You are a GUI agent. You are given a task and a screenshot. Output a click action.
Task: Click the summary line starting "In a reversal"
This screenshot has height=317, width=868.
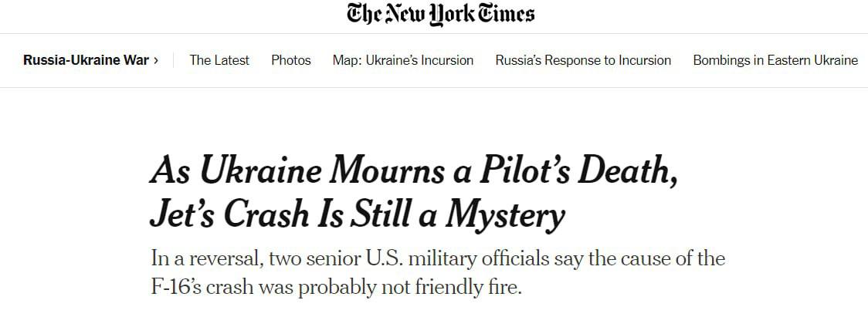[x=437, y=258]
